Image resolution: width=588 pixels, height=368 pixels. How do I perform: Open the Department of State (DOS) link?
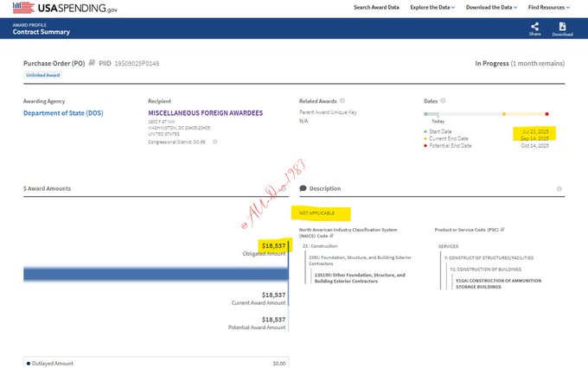(65, 113)
